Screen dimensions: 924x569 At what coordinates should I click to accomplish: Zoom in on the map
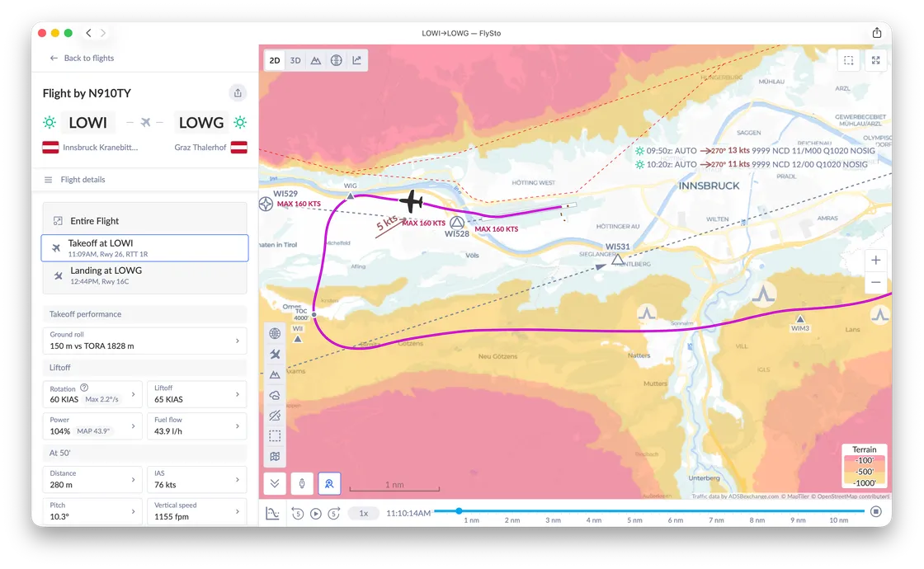pos(875,260)
